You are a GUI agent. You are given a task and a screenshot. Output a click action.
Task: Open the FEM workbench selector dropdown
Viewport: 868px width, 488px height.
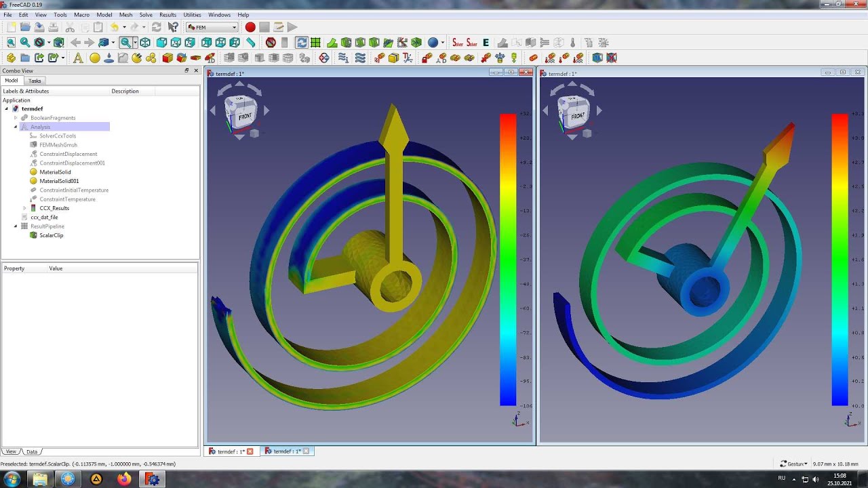click(212, 27)
